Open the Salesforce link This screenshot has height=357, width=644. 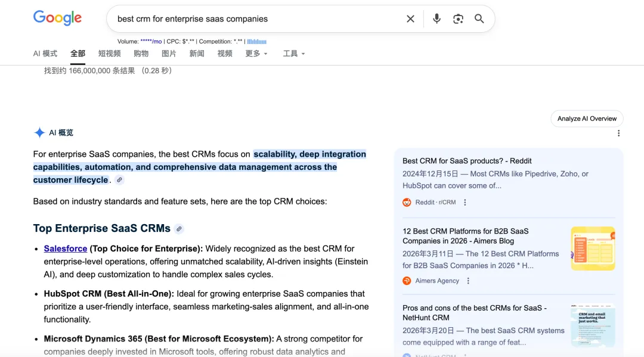pos(66,249)
